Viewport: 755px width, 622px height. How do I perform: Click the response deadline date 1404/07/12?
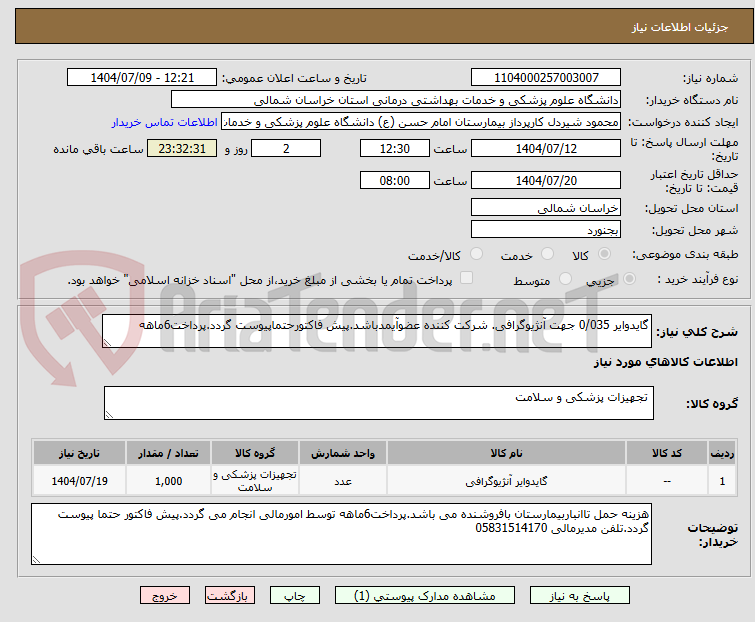click(546, 148)
